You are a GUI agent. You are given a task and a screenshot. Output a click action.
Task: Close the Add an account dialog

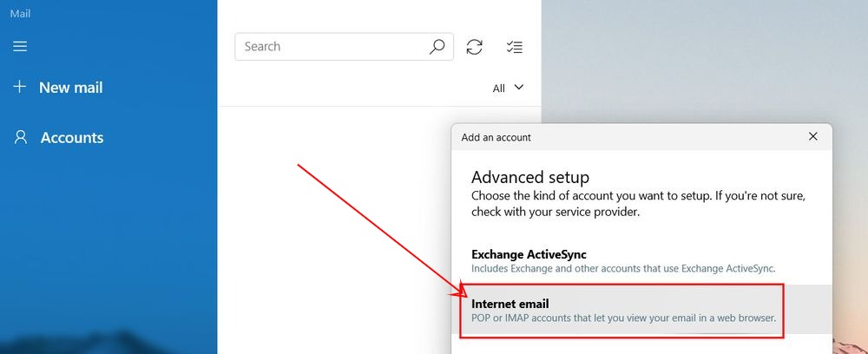tap(812, 136)
